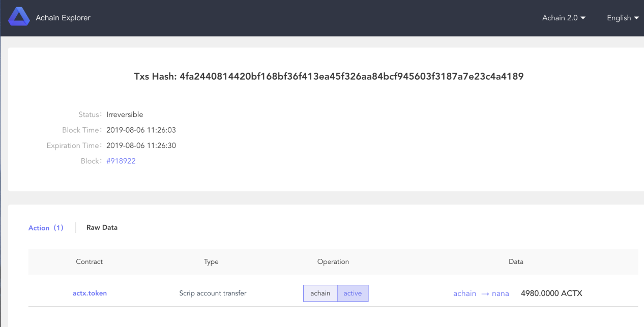This screenshot has width=644, height=327.
Task: Click block time 2019-08-06 11:26:03
Action: [x=141, y=130]
